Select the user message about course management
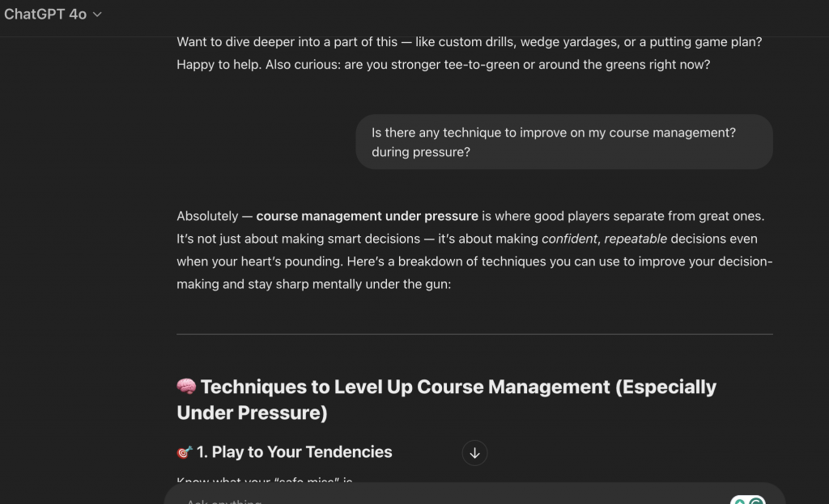The width and height of the screenshot is (829, 504). click(564, 142)
